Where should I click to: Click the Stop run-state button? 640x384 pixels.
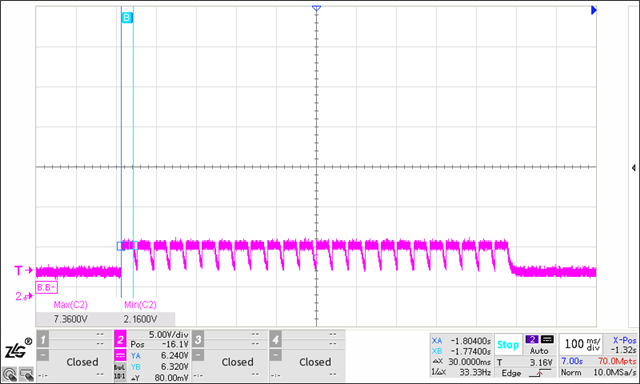pyautogui.click(x=508, y=345)
